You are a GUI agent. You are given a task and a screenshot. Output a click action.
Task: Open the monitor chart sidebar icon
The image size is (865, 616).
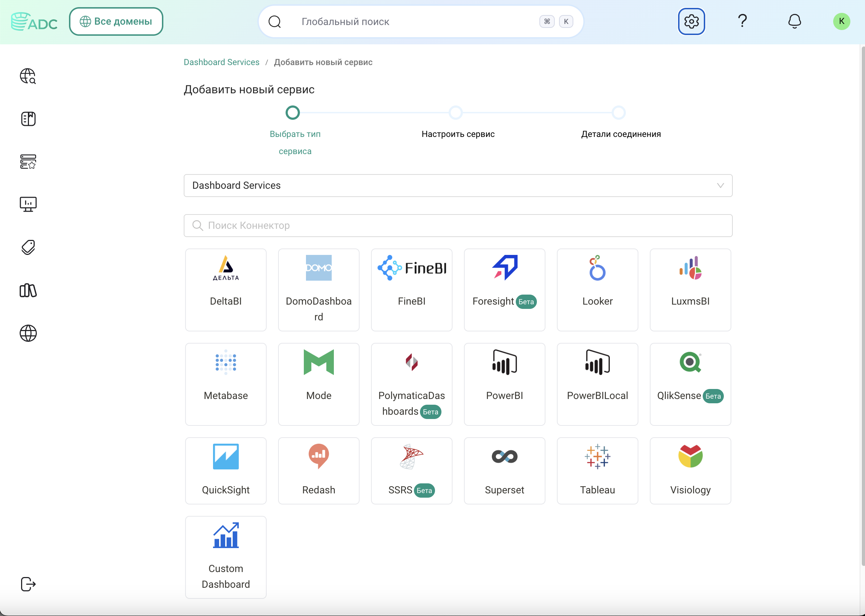click(28, 204)
